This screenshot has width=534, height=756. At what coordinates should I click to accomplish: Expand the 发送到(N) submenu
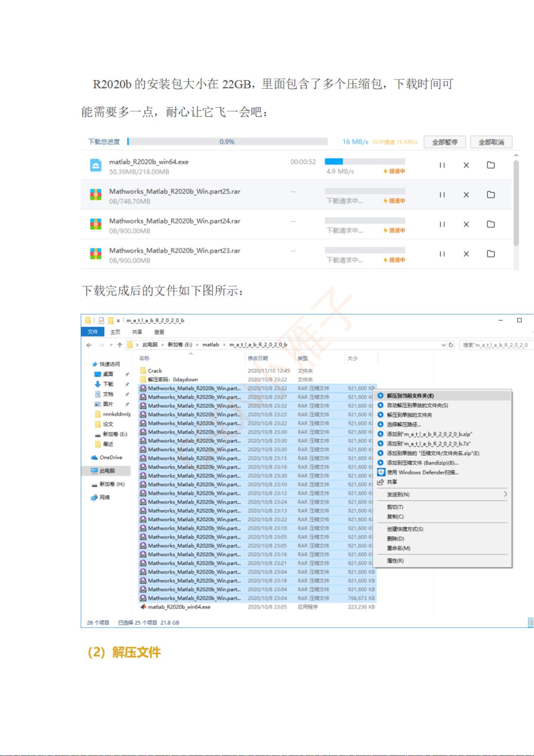pos(443,494)
